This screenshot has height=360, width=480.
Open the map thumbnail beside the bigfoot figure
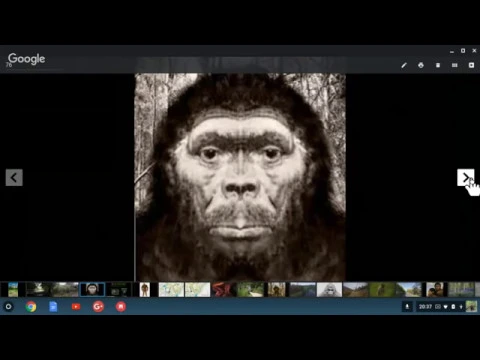[171, 289]
